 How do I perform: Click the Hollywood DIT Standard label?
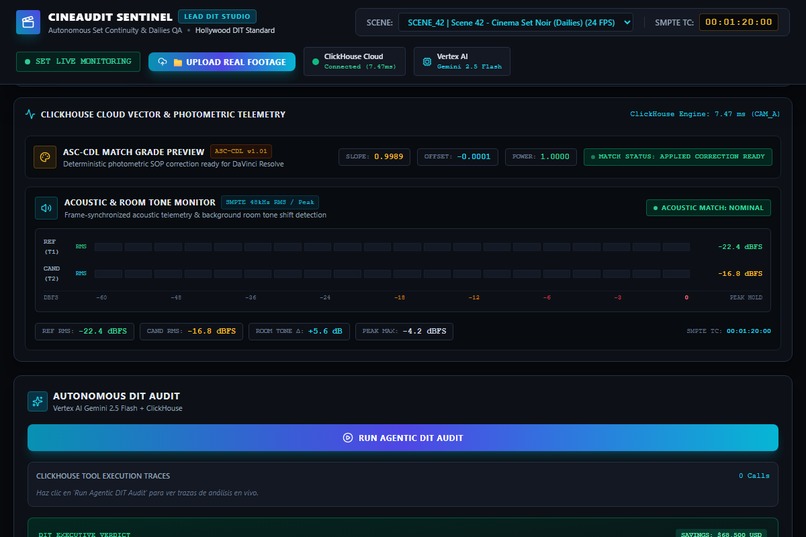[x=235, y=30]
